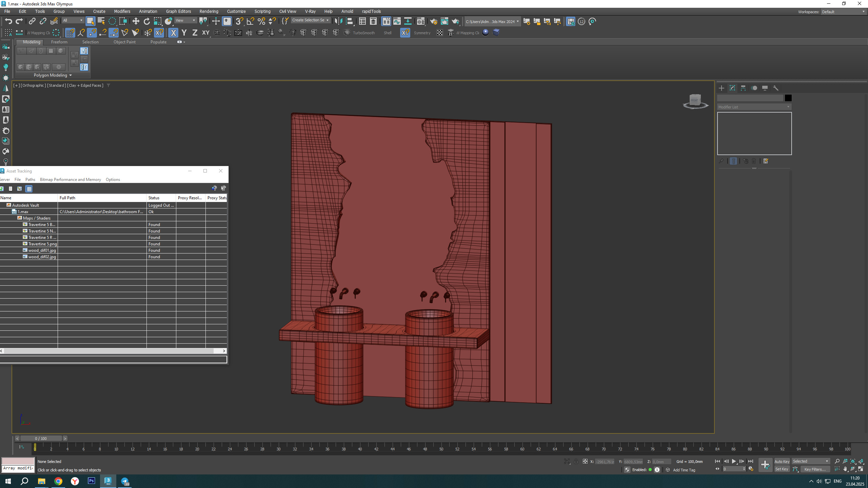
Task: Open Rendered Frame Window teapot icon
Action: [444, 21]
